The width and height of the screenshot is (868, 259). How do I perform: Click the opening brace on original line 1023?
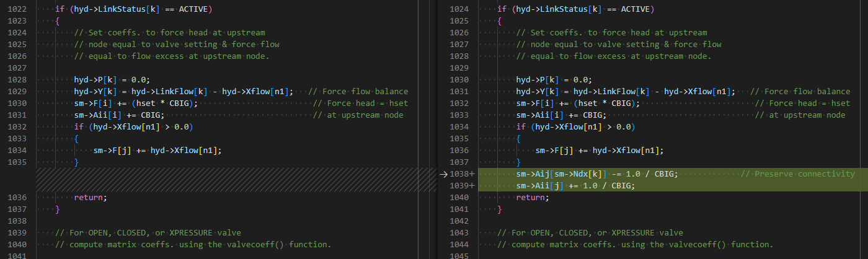pos(57,21)
